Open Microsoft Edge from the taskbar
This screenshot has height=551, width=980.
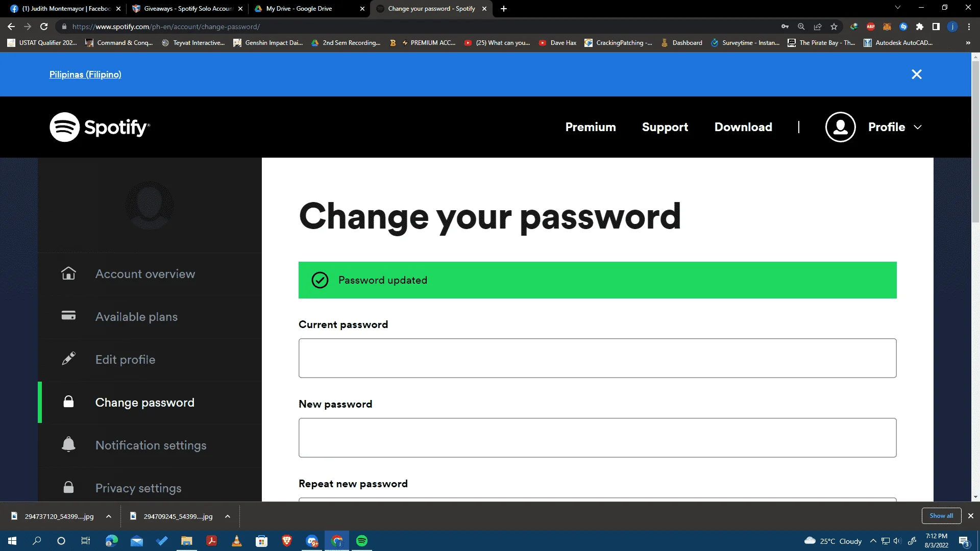[x=112, y=541]
